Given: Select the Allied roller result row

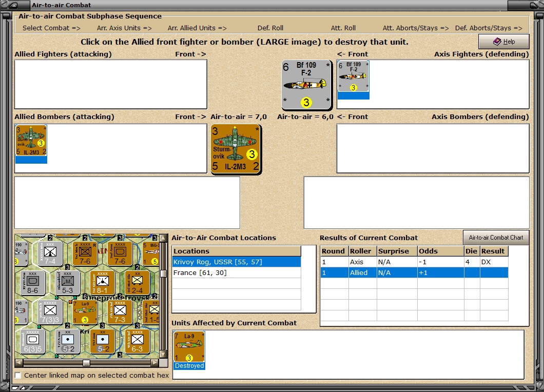Looking at the screenshot, I should click(414, 272).
